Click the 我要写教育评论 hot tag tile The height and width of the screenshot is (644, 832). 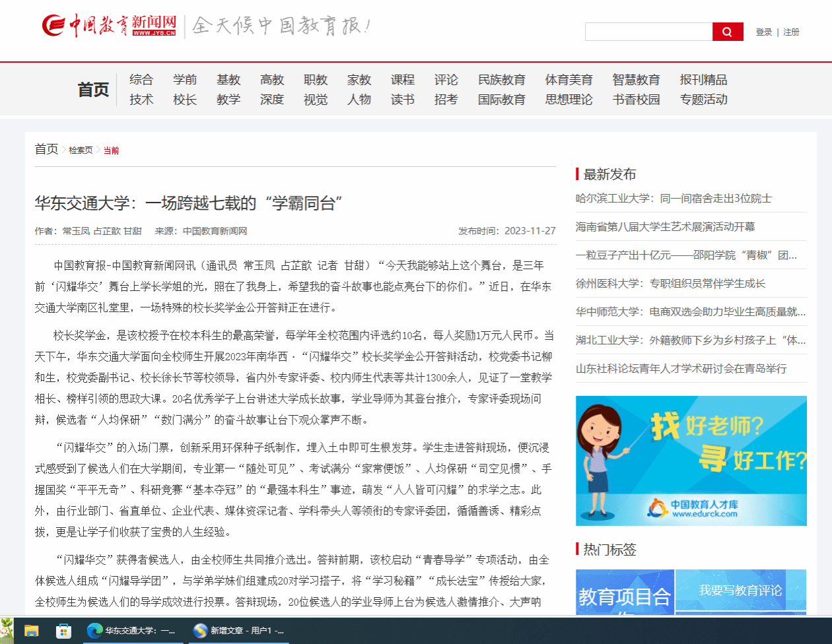point(740,590)
